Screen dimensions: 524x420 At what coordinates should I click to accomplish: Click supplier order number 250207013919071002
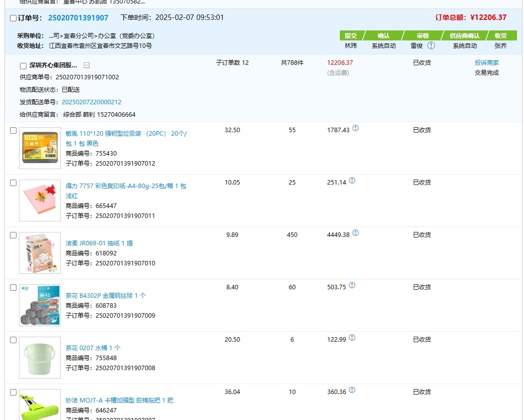(x=87, y=77)
